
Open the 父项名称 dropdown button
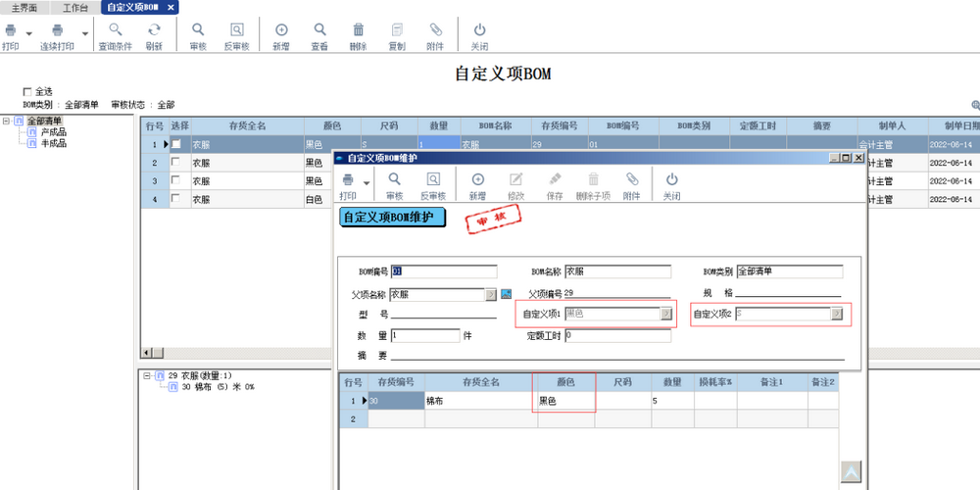490,294
